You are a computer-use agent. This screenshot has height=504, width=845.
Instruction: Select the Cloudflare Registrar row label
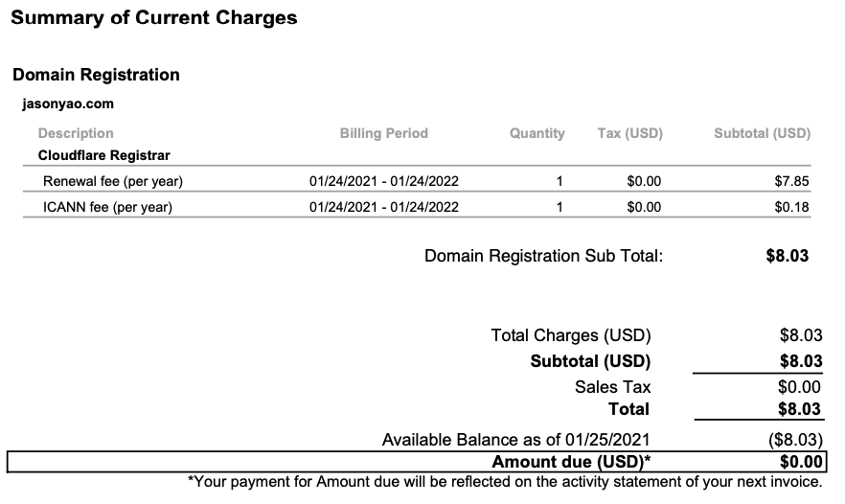(104, 155)
